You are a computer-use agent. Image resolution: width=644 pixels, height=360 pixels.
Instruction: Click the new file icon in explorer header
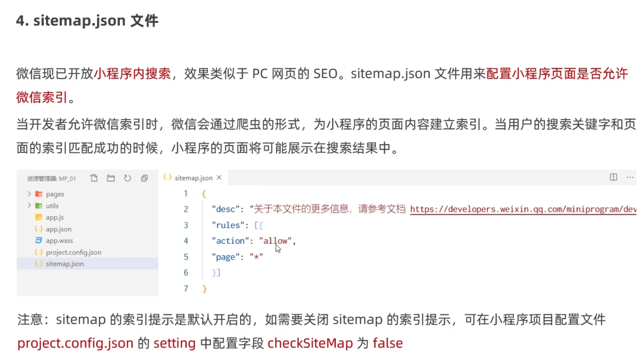pyautogui.click(x=94, y=178)
